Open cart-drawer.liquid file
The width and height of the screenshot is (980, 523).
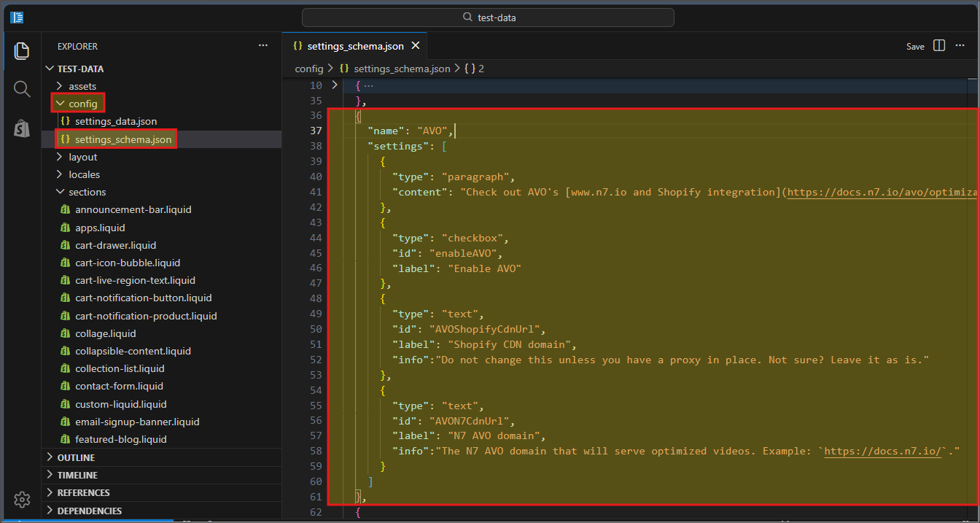coord(162,245)
